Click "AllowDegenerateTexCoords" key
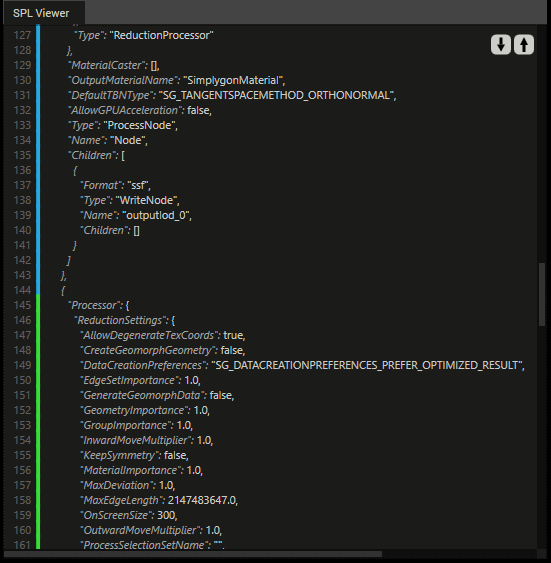 pyautogui.click(x=149, y=335)
